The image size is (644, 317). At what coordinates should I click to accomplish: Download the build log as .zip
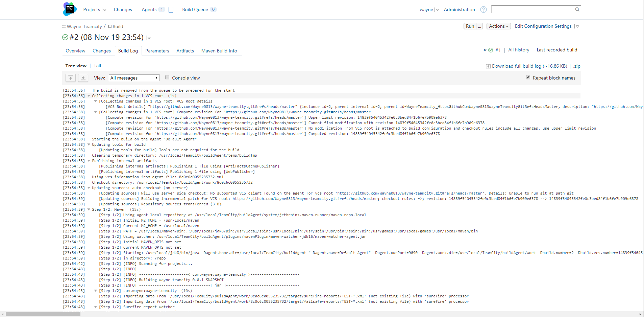pyautogui.click(x=577, y=66)
